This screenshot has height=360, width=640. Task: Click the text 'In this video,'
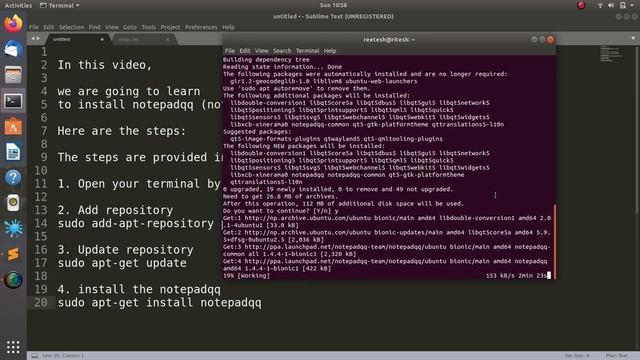[104, 65]
